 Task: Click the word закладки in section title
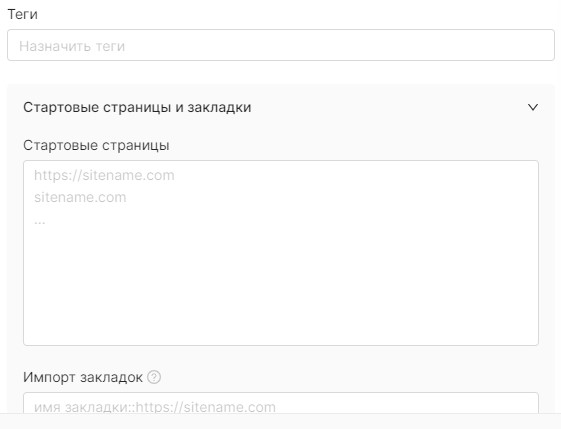(219, 107)
